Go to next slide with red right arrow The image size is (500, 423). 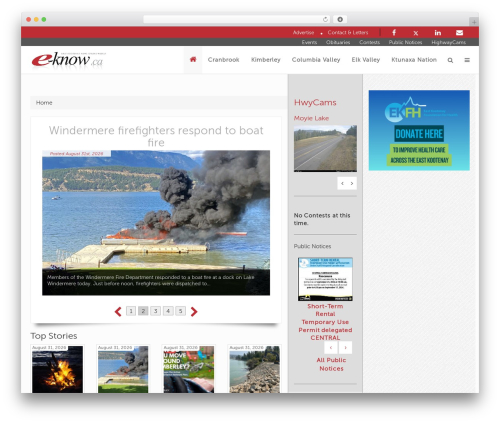pyautogui.click(x=194, y=311)
